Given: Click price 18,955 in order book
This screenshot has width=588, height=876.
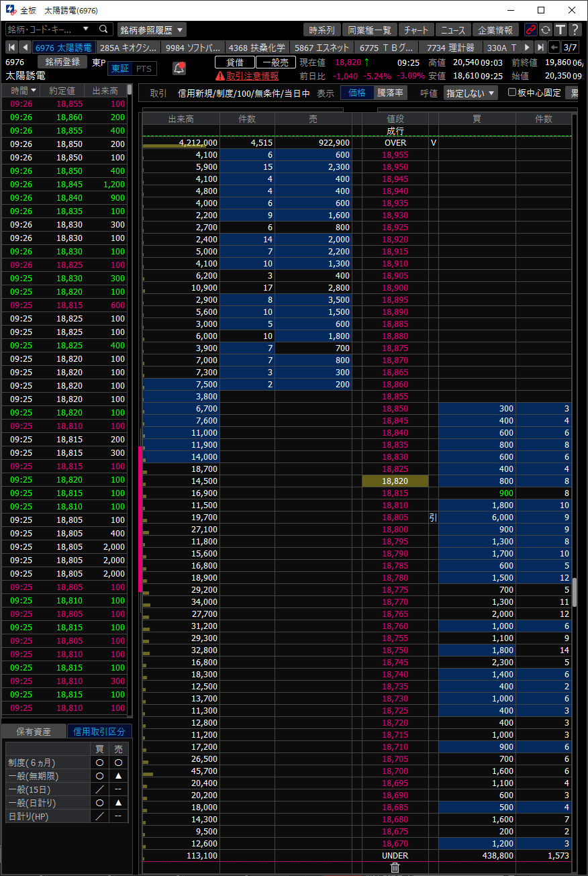Looking at the screenshot, I should pyautogui.click(x=395, y=154).
